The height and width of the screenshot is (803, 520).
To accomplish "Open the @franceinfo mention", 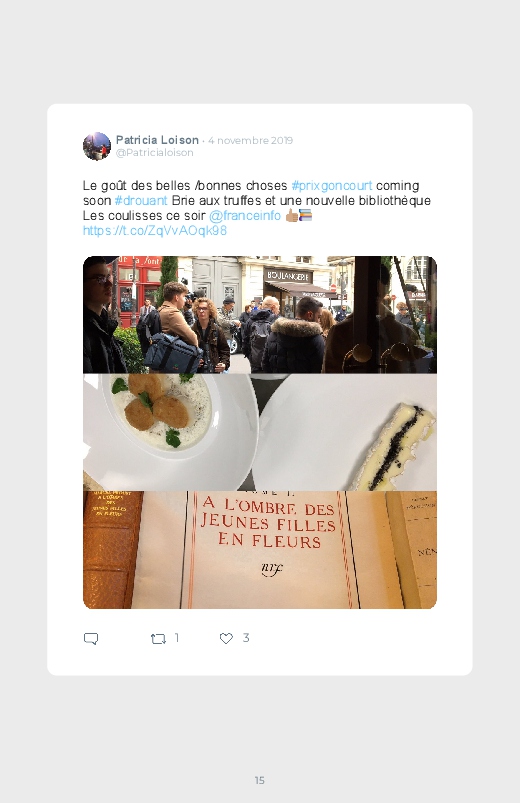I will 245,216.
